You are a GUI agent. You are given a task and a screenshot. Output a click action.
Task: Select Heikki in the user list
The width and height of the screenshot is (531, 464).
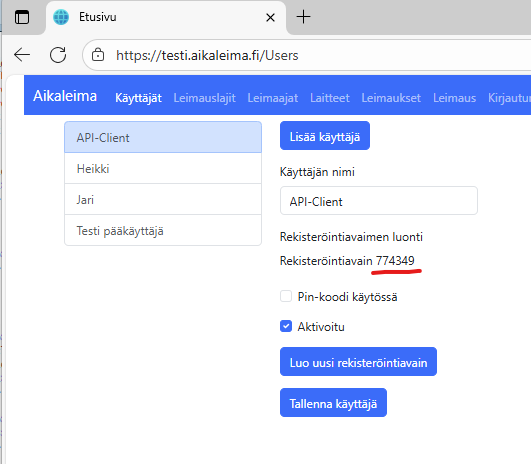click(x=163, y=168)
